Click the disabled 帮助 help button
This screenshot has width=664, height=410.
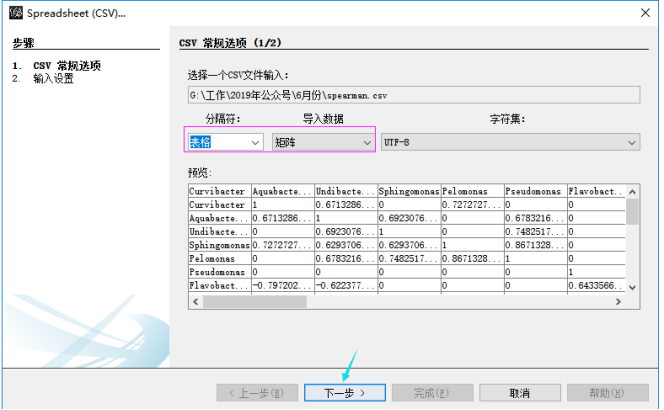pos(607,393)
